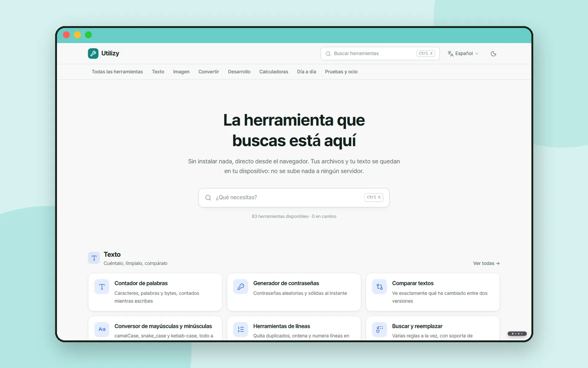Select the Desarrollo nav item
Image resolution: width=588 pixels, height=368 pixels.
(x=239, y=72)
